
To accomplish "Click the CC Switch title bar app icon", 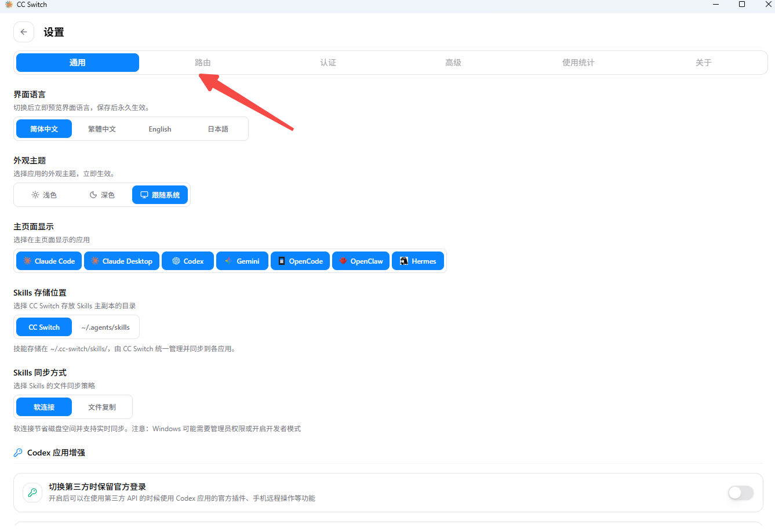I will tap(9, 4).
